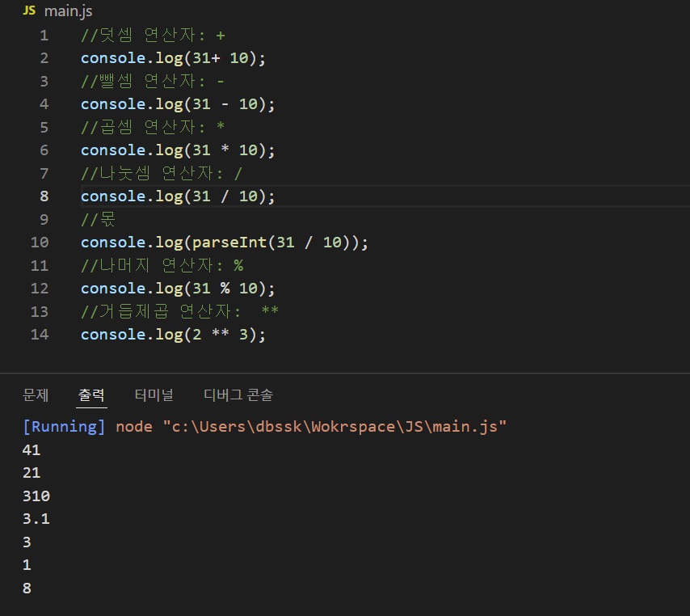
Task: Click output value '21'
Action: point(32,472)
